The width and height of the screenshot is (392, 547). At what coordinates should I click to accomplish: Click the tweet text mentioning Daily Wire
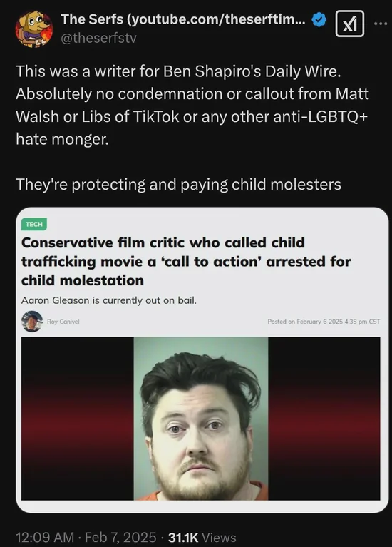192,106
